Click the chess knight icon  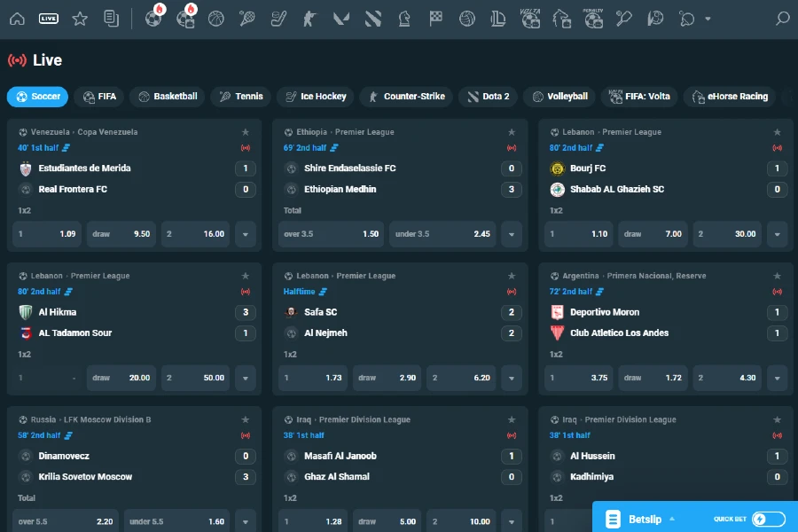[x=404, y=18]
